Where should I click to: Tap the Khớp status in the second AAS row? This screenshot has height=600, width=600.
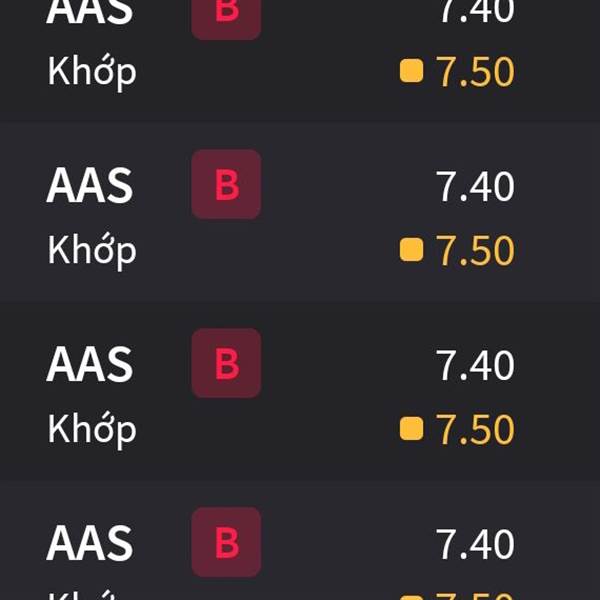coord(92,251)
